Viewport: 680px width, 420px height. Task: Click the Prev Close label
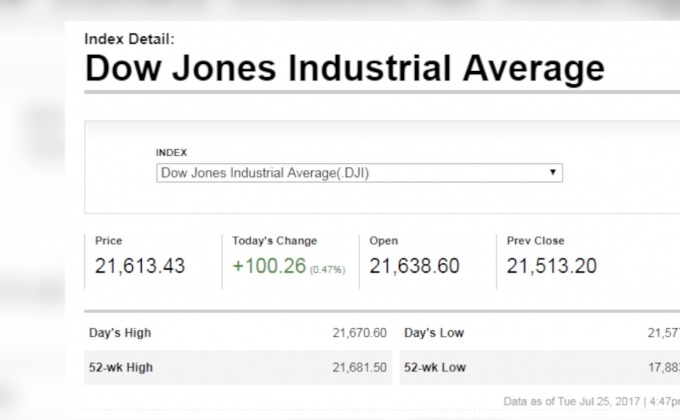pos(535,241)
